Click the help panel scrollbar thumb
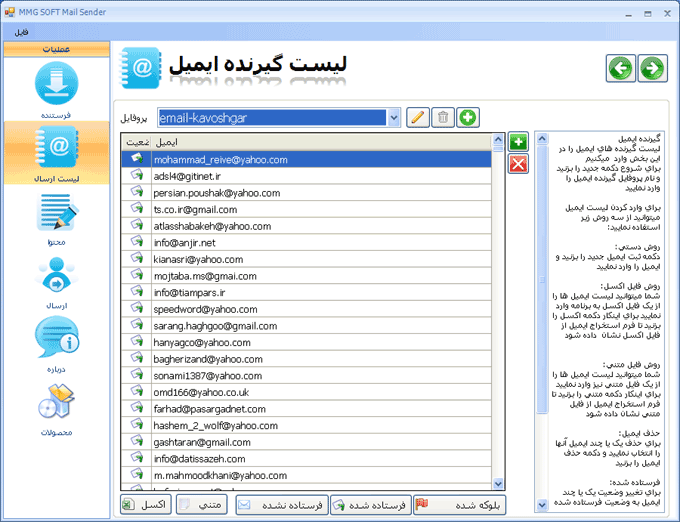The image size is (680, 522). pyautogui.click(x=542, y=280)
